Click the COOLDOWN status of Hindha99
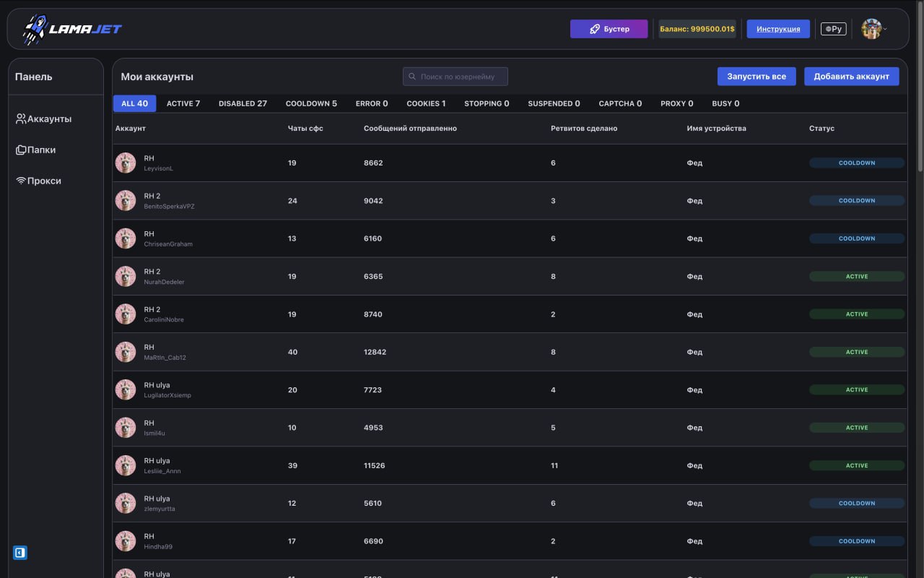This screenshot has width=924, height=578. (857, 541)
